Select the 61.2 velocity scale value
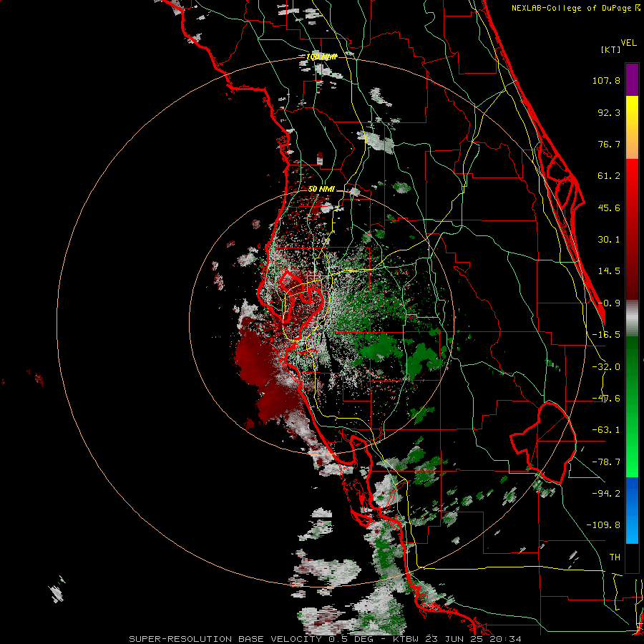The width and height of the screenshot is (644, 644). pos(609,176)
